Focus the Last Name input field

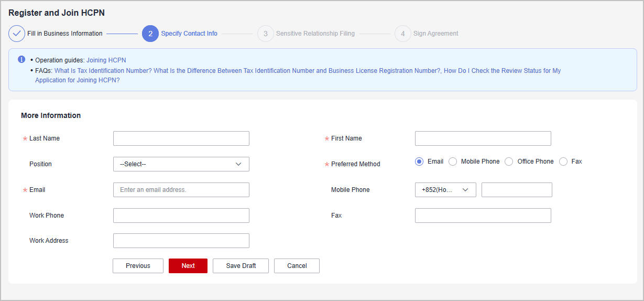181,138
